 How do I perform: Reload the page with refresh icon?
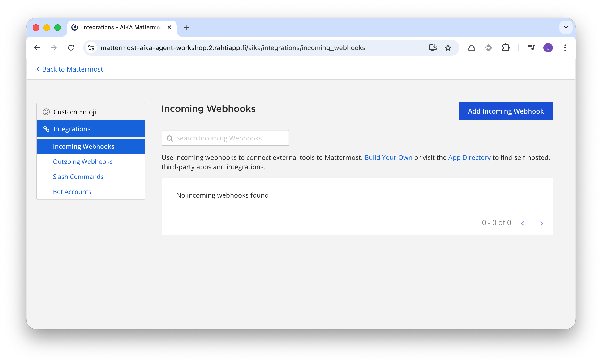[71, 48]
